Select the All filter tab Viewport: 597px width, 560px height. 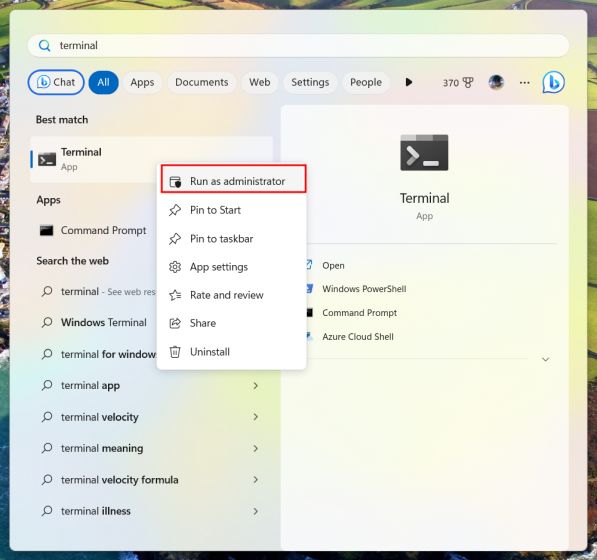tap(103, 82)
